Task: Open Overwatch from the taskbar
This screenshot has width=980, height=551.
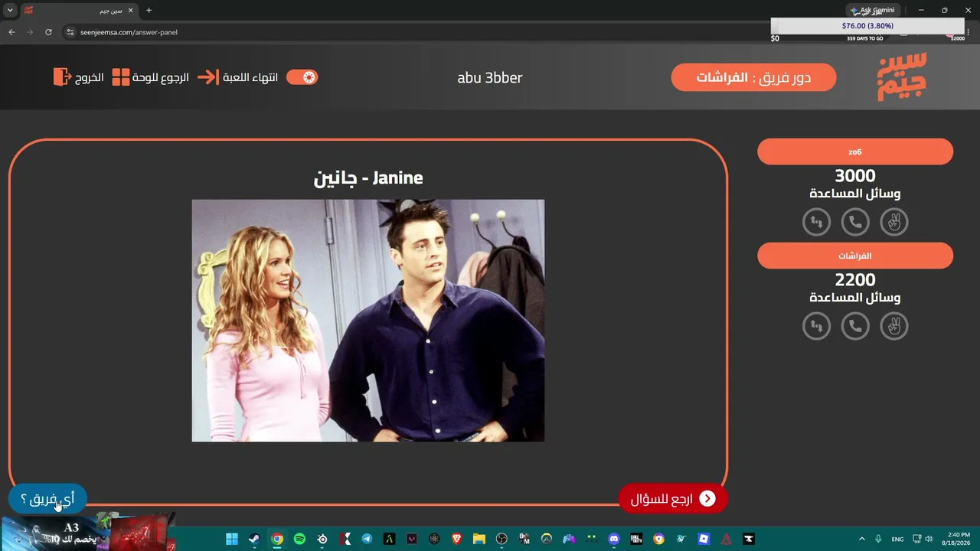Action: pos(547,539)
